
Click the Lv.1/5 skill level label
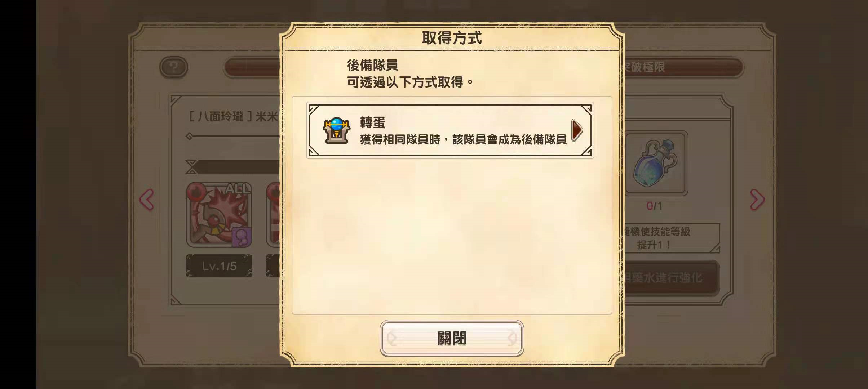219,266
